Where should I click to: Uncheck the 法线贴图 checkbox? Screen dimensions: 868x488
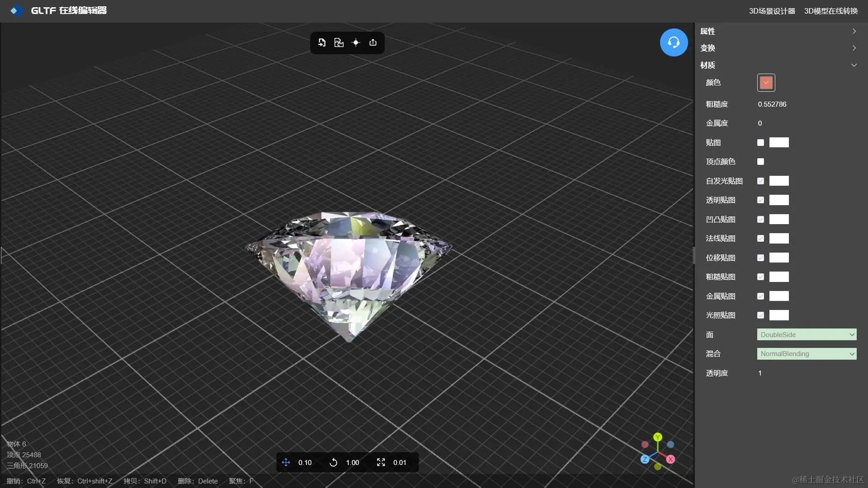[x=760, y=239]
